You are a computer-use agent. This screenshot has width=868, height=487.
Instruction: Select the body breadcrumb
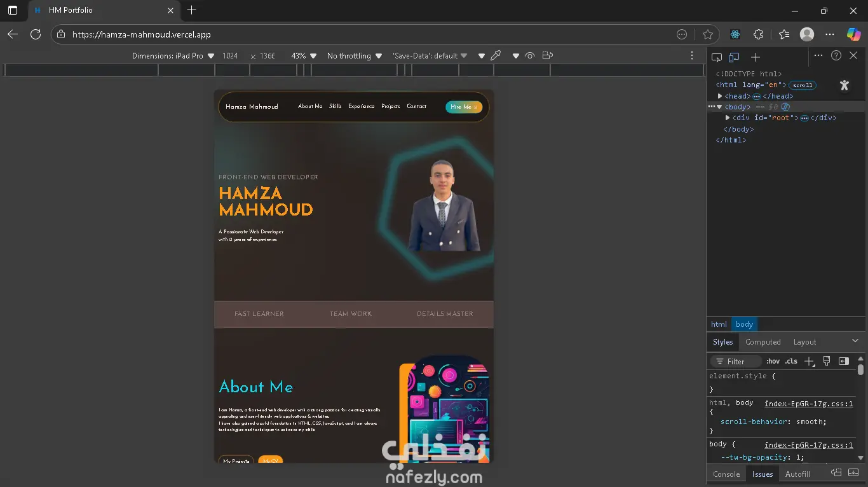744,324
